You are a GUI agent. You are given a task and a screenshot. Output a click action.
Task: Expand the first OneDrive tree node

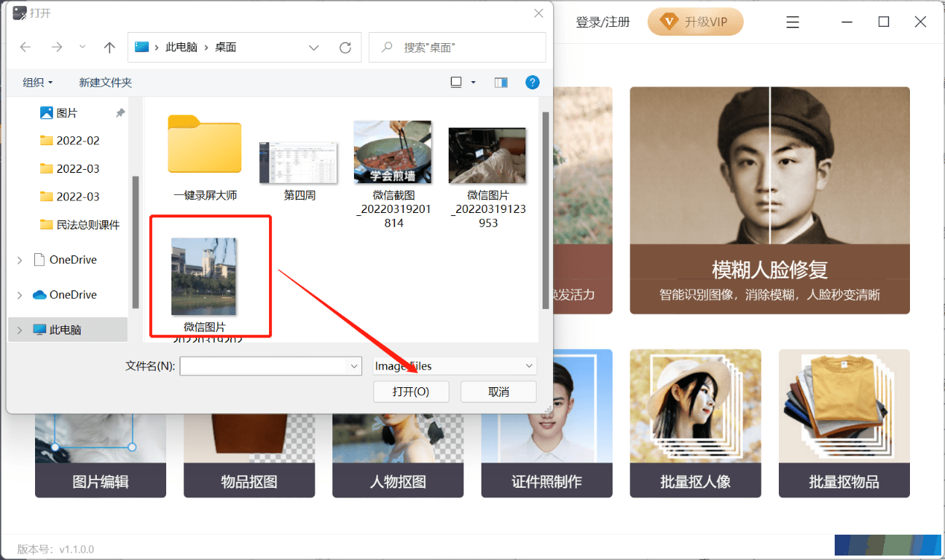coord(19,260)
